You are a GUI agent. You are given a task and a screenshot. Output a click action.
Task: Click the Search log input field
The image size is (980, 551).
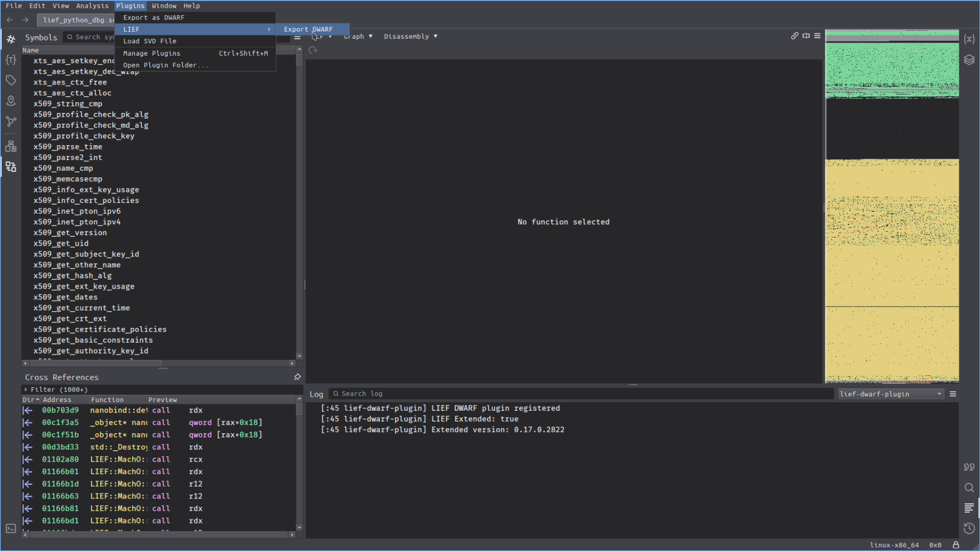581,394
